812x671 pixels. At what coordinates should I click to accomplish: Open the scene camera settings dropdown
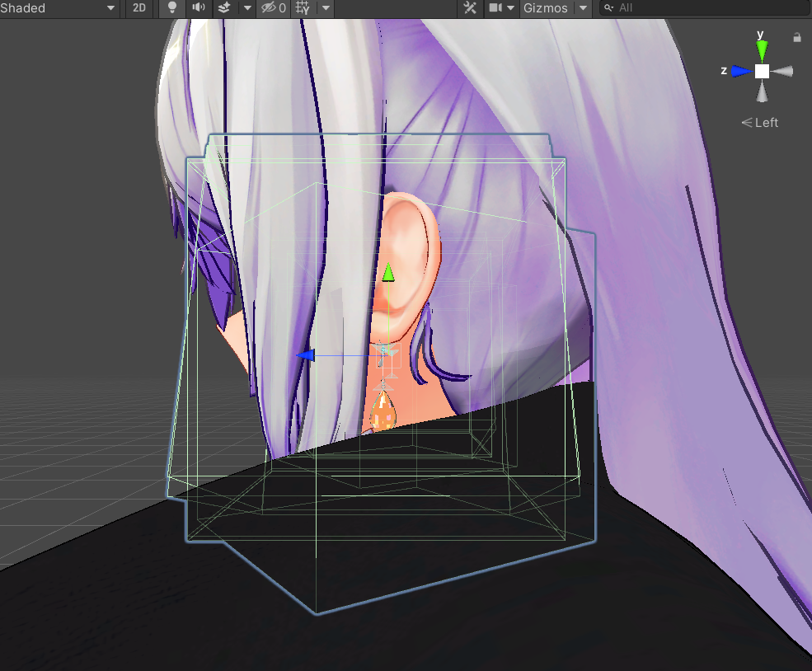(510, 7)
